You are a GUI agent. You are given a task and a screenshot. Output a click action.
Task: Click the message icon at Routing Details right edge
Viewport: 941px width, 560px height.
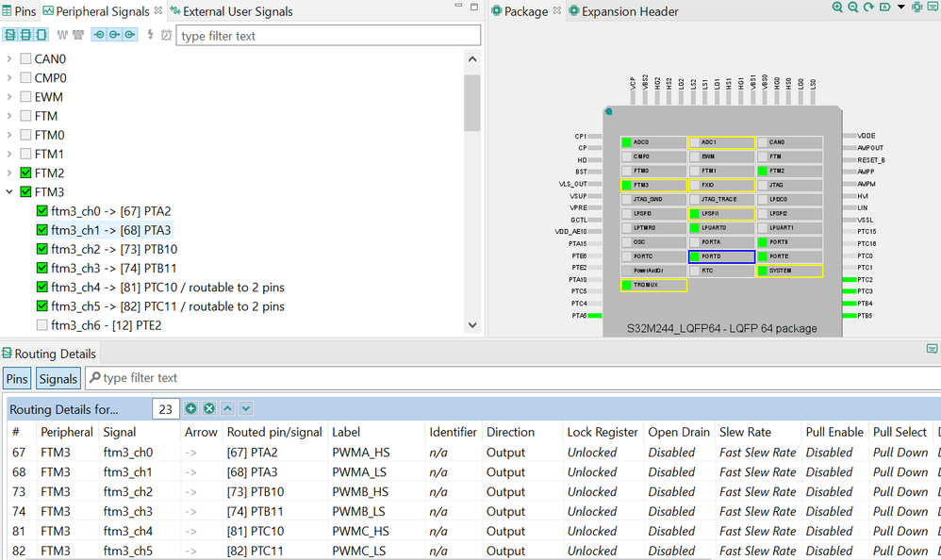pos(932,349)
